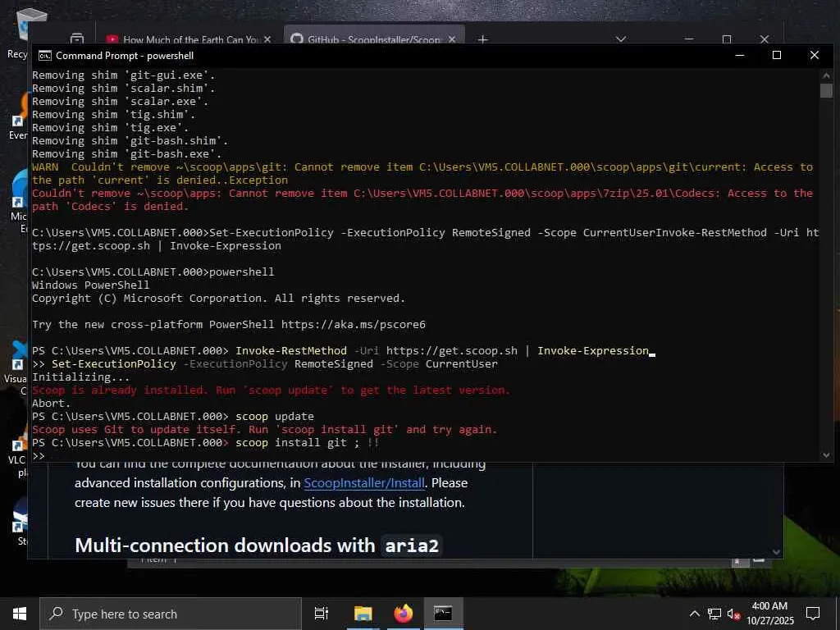
Task: Click the 'scoop install git ; !!' command line
Action: click(205, 443)
